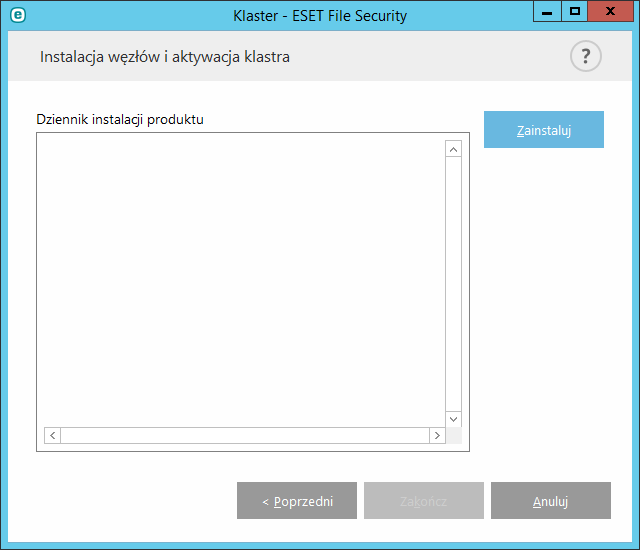Click the vertical scrollbar track of log

pyautogui.click(x=453, y=284)
